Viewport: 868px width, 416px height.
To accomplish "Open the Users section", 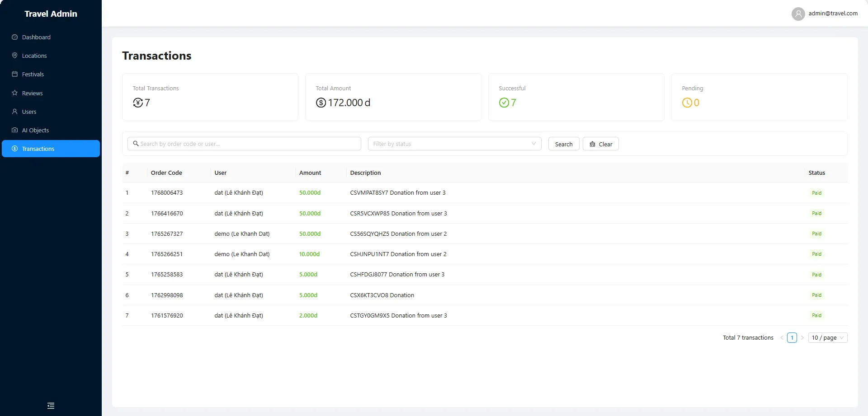I will click(x=51, y=112).
